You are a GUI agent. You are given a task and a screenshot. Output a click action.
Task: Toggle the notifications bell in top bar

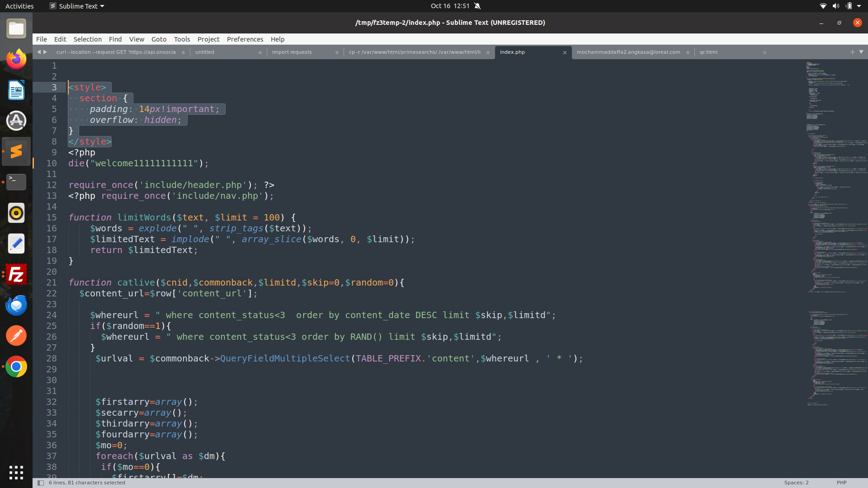coord(477,6)
